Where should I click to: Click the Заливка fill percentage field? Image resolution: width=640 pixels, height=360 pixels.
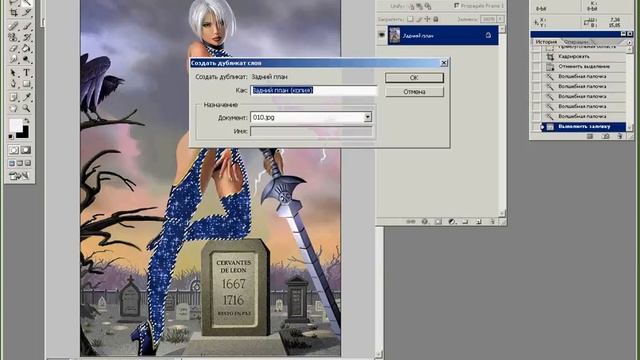[488, 19]
